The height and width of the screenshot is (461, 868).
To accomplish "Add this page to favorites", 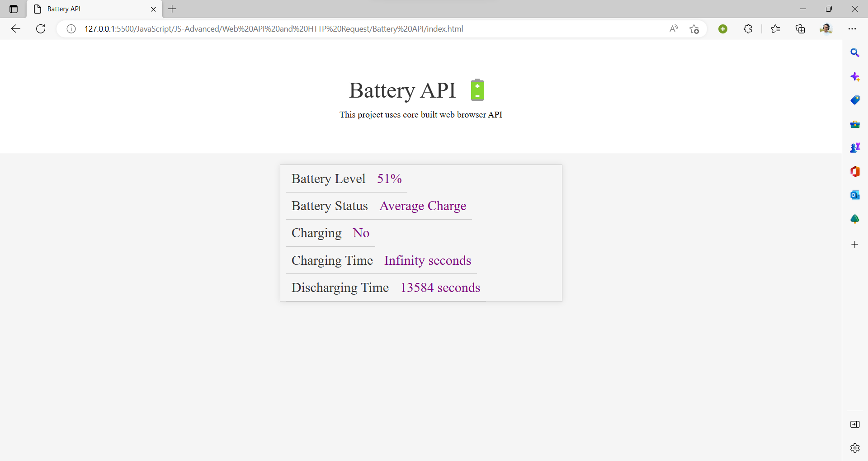I will click(x=694, y=29).
